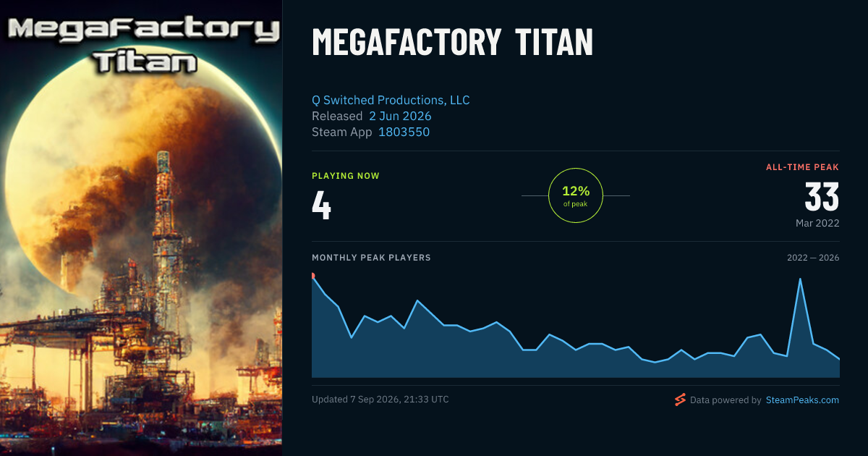Click the Monthly Peak Players label
Image resolution: width=868 pixels, height=456 pixels.
pos(371,258)
